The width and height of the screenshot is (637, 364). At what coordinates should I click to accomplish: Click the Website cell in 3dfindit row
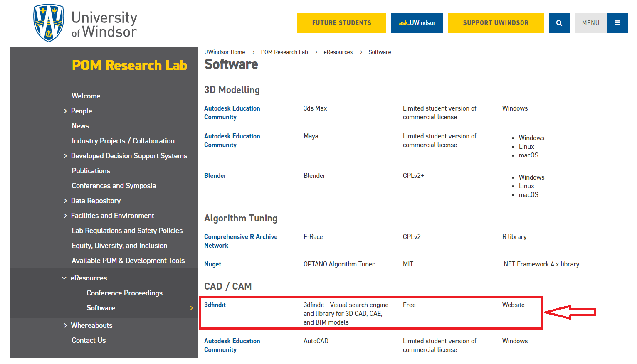(513, 305)
